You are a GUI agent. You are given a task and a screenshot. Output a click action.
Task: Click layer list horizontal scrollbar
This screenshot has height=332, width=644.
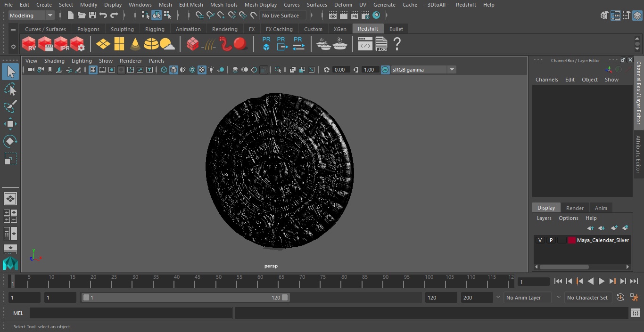[564, 267]
